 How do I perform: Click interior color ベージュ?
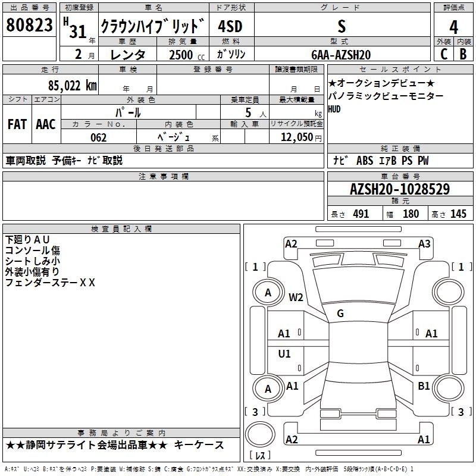point(174,137)
